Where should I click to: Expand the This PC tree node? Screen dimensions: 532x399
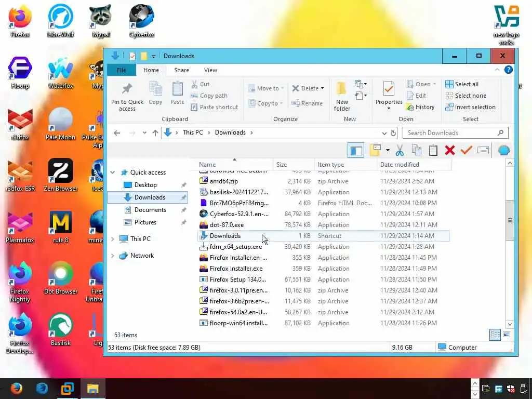(x=113, y=239)
